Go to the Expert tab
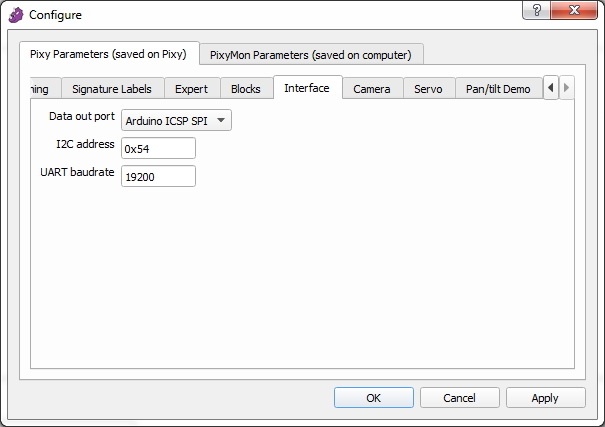This screenshot has width=605, height=427. [x=191, y=89]
